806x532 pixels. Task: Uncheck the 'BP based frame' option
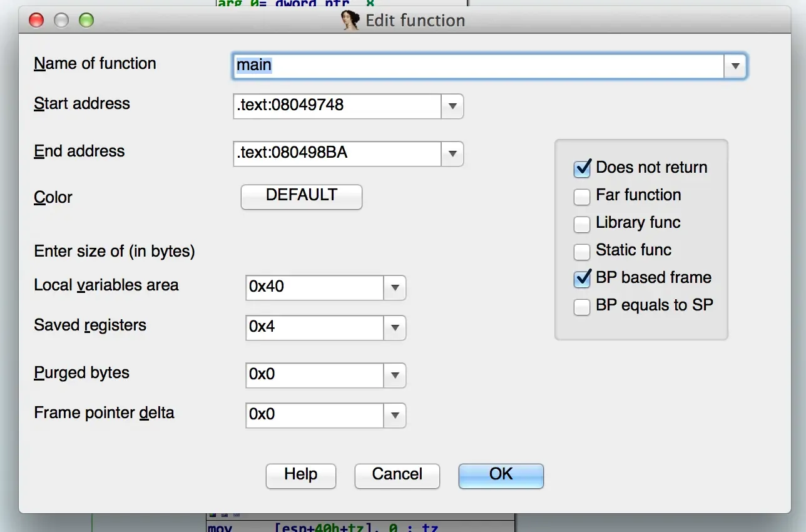(582, 279)
